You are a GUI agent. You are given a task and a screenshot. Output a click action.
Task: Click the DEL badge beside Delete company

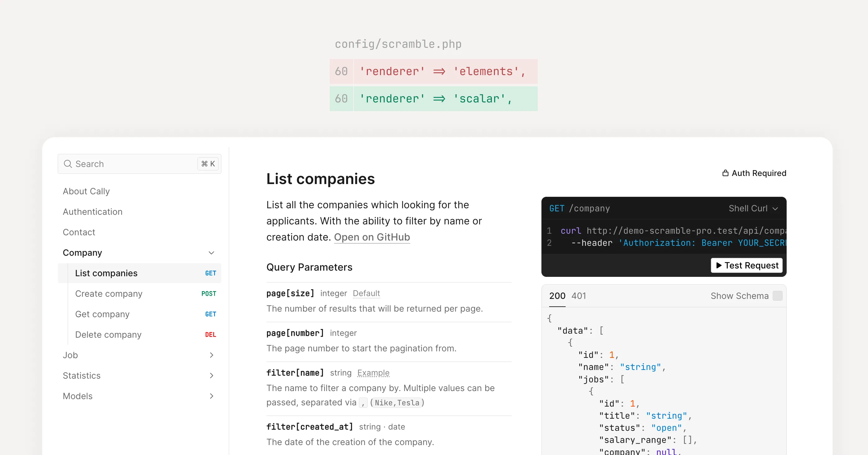pos(210,335)
